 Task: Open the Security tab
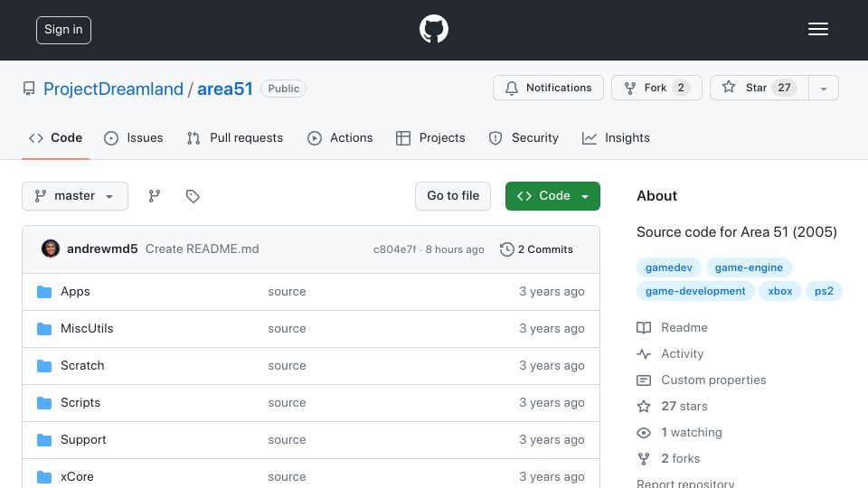[524, 137]
